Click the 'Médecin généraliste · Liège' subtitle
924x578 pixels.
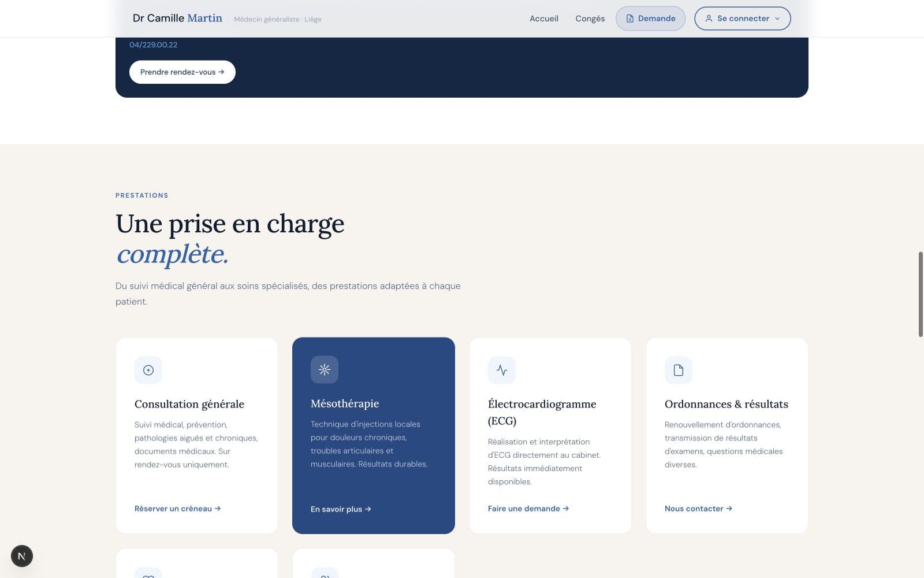tap(278, 19)
